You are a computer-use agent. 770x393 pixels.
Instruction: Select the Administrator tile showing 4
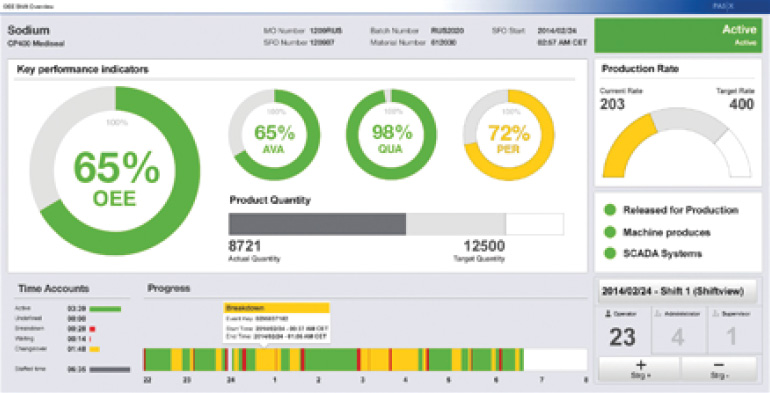click(x=678, y=330)
